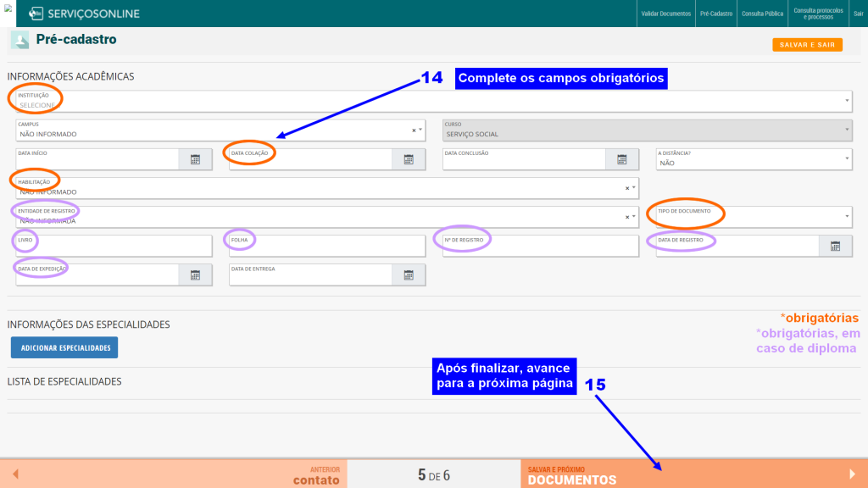
Task: Open the Data de Registro calendar picker
Action: pyautogui.click(x=835, y=247)
